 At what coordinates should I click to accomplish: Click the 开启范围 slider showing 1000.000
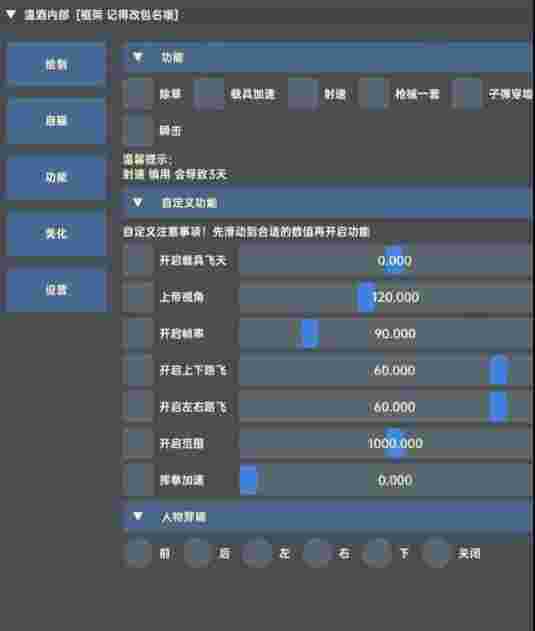384,443
